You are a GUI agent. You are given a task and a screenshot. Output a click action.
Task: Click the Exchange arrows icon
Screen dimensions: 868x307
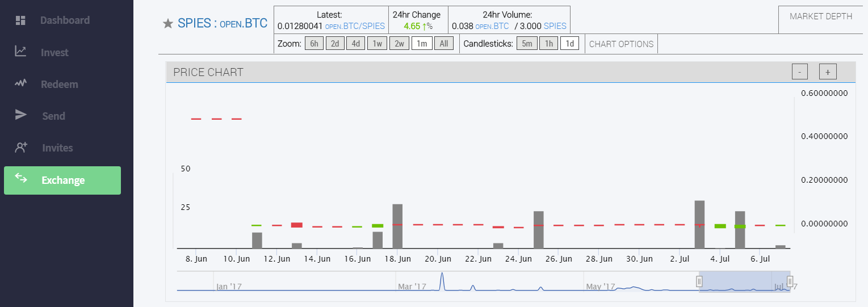[21, 178]
